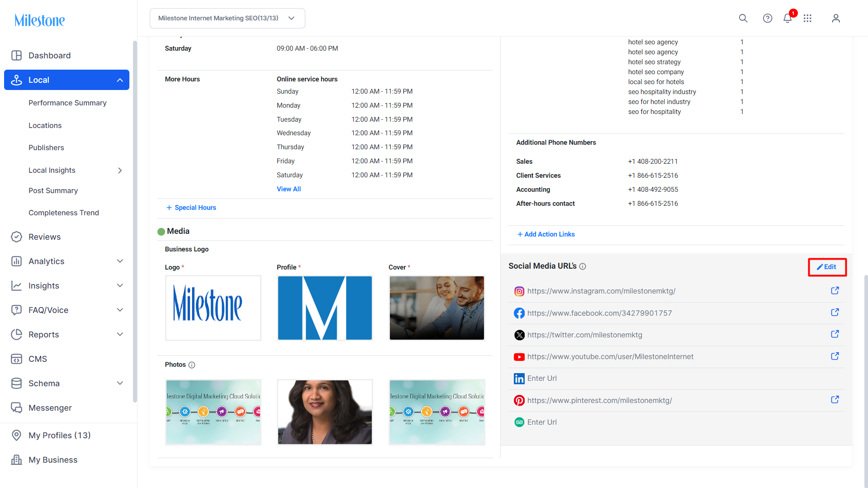Click the LinkedIn logo icon
This screenshot has width=868, height=488.
[519, 379]
